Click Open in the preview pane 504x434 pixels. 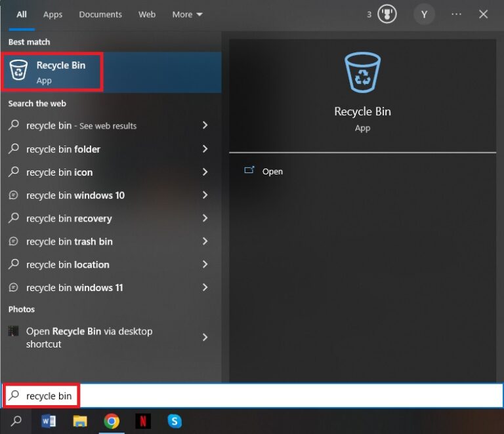pos(272,171)
